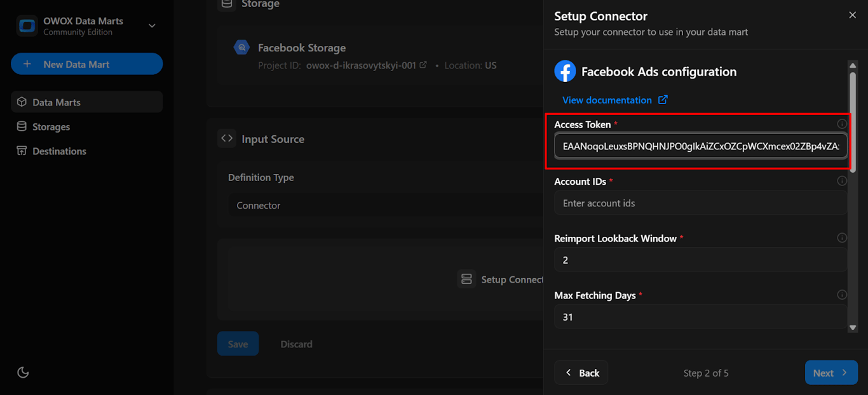Click the external link icon beside View documentation
868x395 pixels.
[x=663, y=100]
